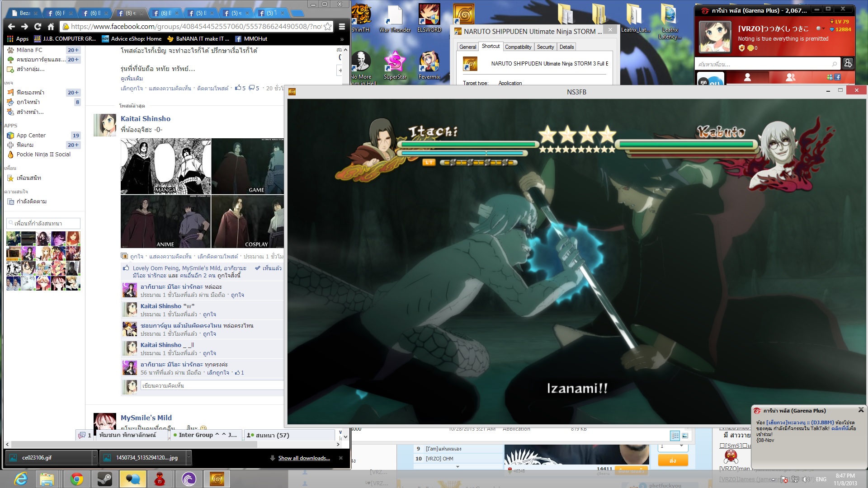Unlike the 56-minute-old comment
This screenshot has width=868, height=488.
pyautogui.click(x=218, y=373)
